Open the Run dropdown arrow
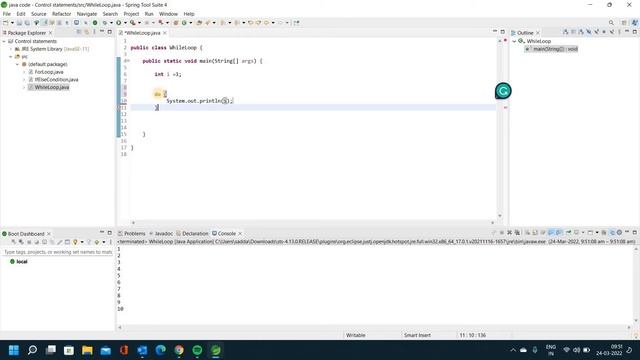 coord(125,23)
